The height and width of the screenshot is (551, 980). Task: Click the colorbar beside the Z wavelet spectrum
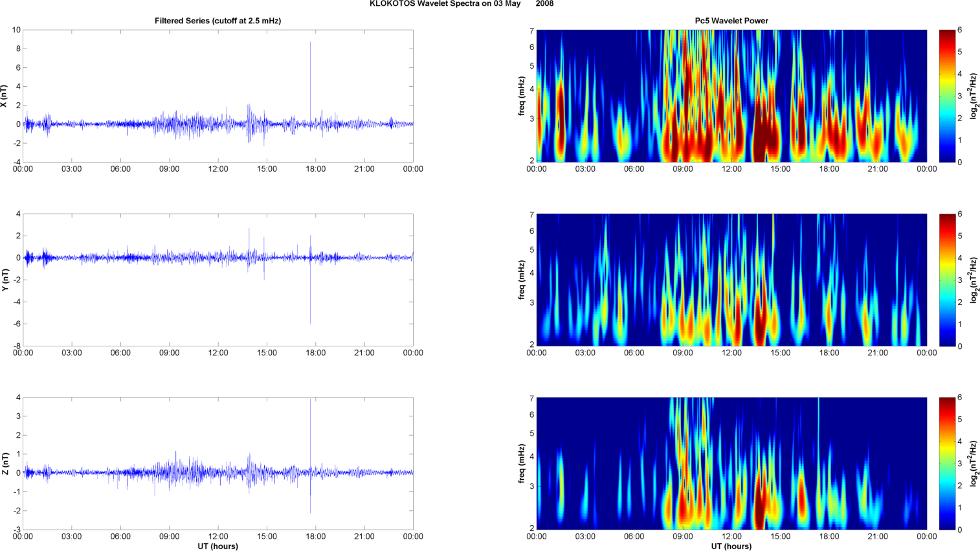[947, 464]
